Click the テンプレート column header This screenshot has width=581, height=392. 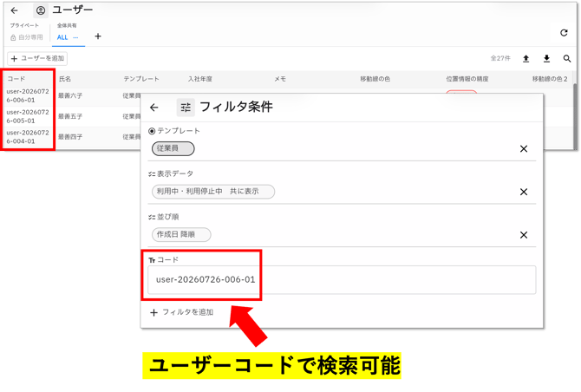pyautogui.click(x=141, y=79)
